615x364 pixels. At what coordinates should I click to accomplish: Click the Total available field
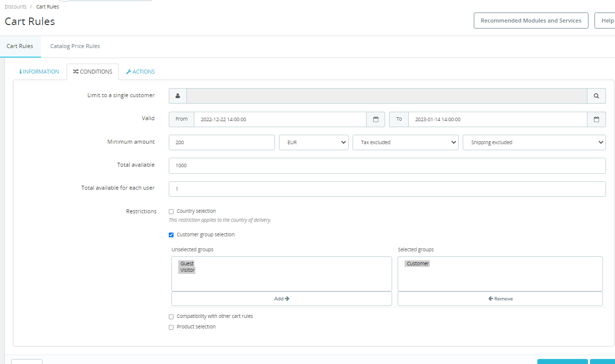[x=387, y=166]
